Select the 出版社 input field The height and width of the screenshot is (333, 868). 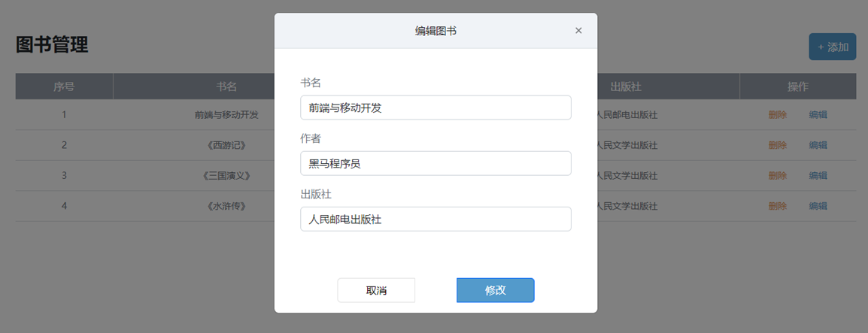[x=436, y=219]
